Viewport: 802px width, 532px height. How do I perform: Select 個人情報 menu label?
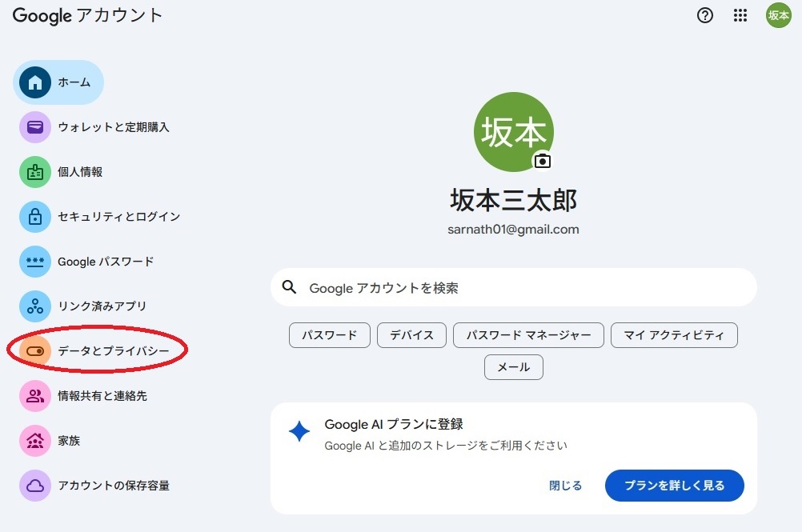(80, 172)
